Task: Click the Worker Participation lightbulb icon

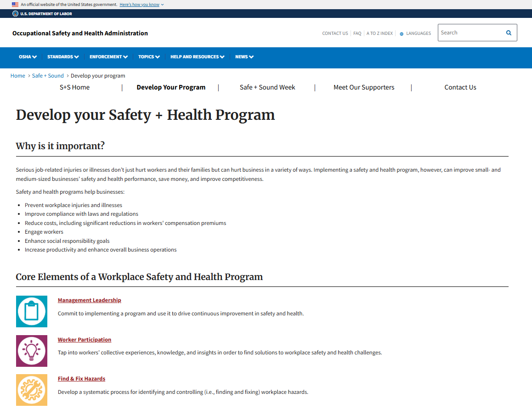Action: click(x=32, y=351)
